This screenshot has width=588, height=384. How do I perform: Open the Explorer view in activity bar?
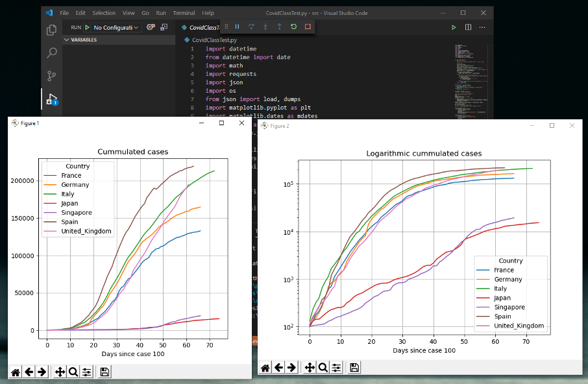pyautogui.click(x=52, y=30)
